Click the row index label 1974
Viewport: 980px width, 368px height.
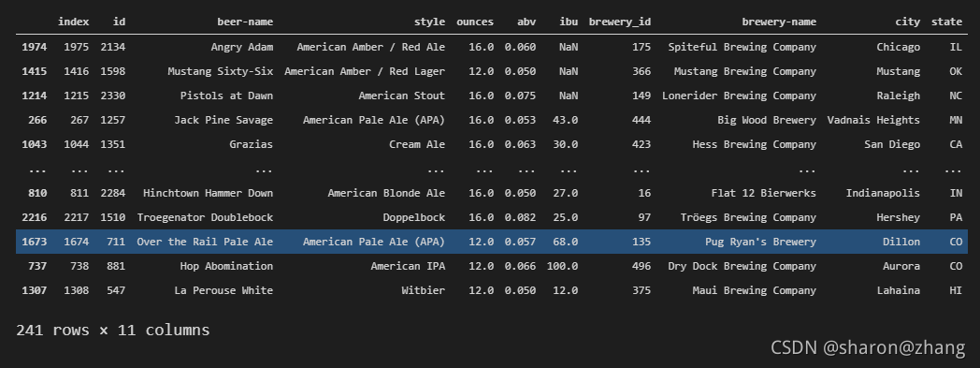coord(34,47)
